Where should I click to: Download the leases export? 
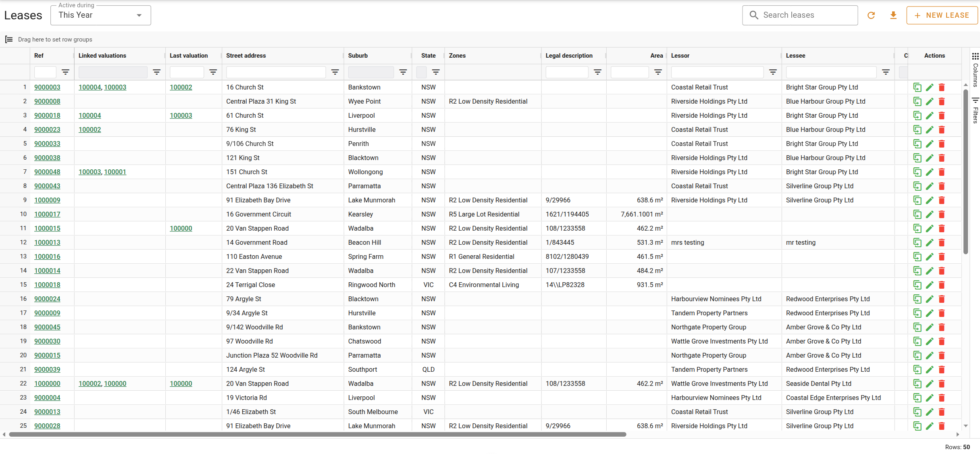coord(893,15)
